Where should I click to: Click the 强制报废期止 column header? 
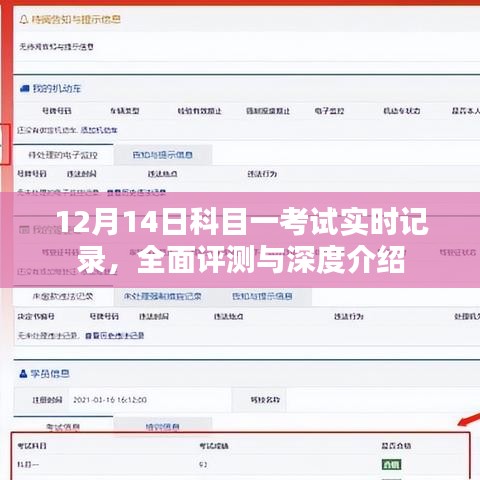click(x=268, y=111)
